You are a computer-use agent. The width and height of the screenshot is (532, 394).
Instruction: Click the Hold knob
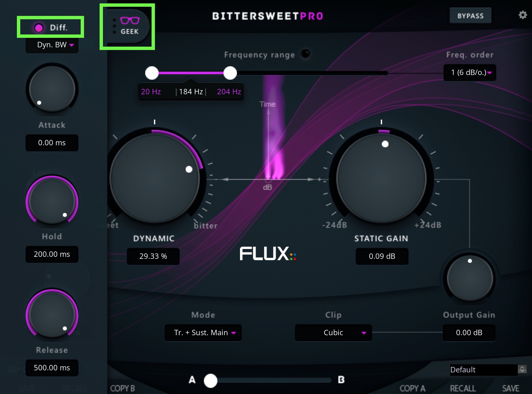(x=52, y=201)
